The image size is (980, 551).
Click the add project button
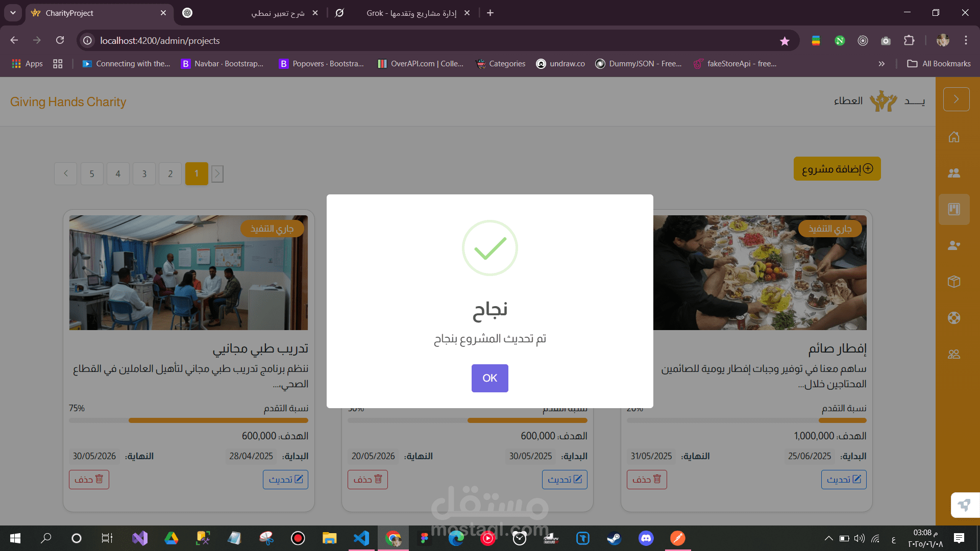pos(837,169)
